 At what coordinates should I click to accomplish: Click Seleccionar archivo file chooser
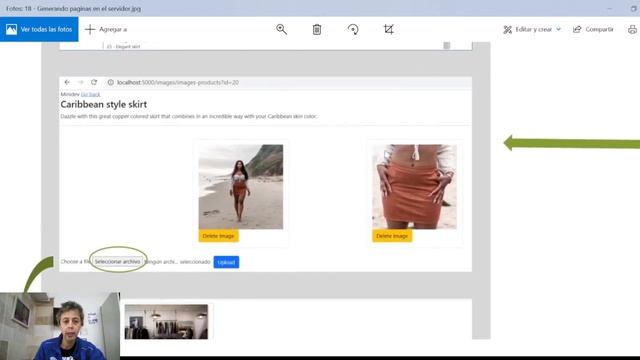pyautogui.click(x=118, y=262)
